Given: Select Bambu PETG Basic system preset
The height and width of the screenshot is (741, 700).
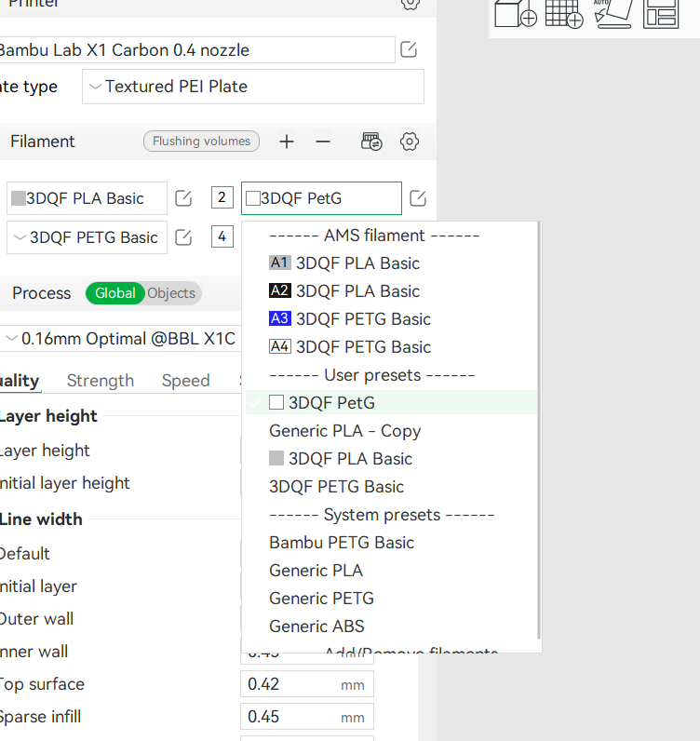Looking at the screenshot, I should point(391,543).
